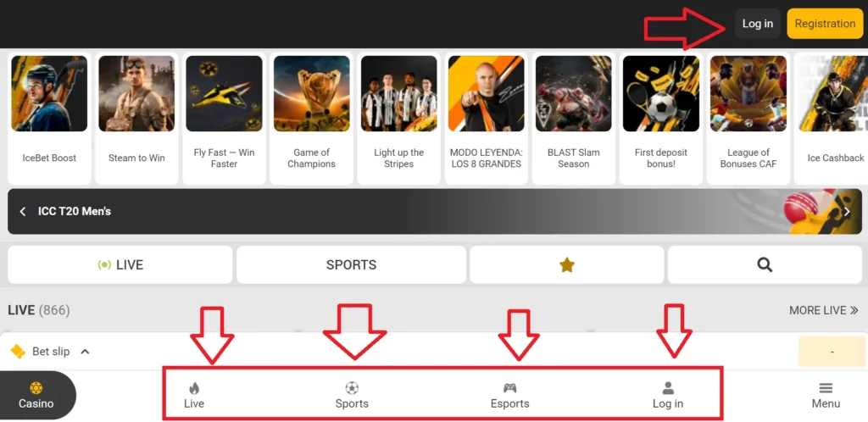Click the yellow Registration button
The image size is (868, 422).
825,24
